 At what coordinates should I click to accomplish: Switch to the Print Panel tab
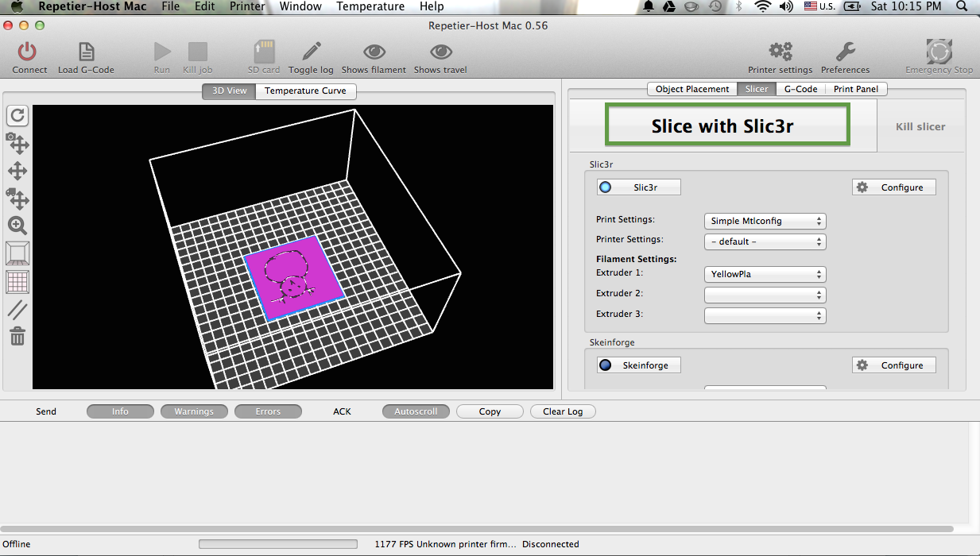coord(856,89)
